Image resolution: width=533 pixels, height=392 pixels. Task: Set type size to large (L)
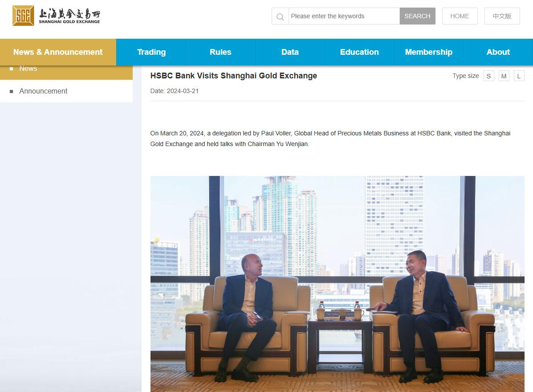click(x=519, y=76)
